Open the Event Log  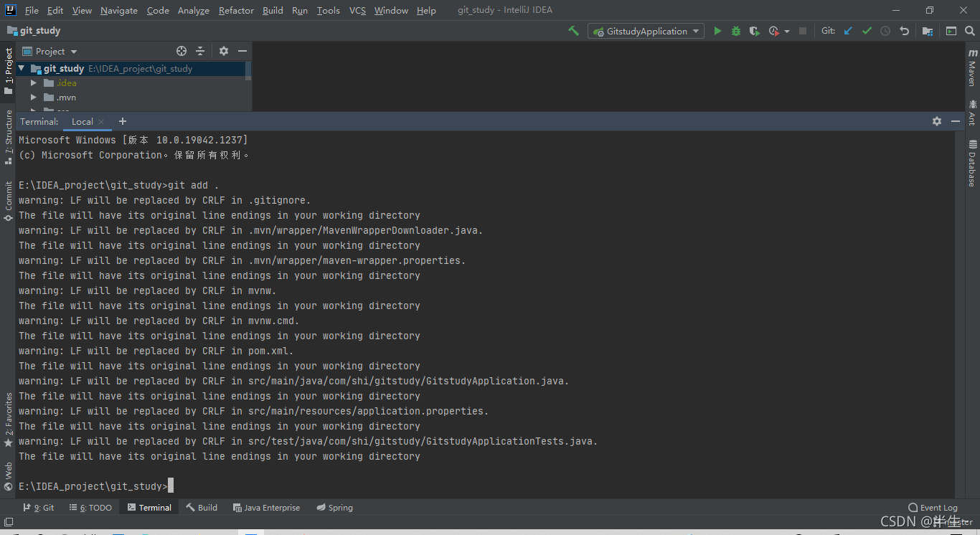click(x=933, y=507)
